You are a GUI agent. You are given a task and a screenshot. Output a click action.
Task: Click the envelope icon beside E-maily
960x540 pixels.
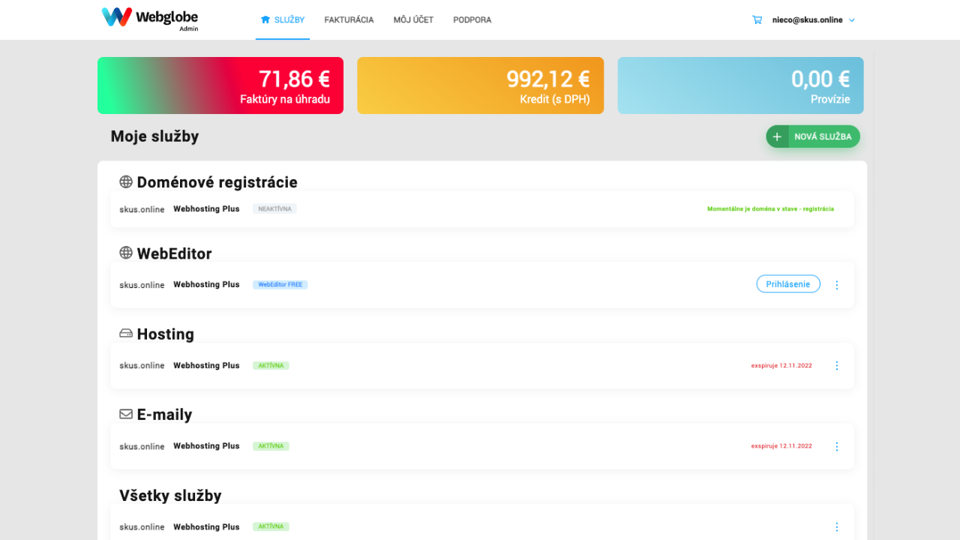[126, 414]
